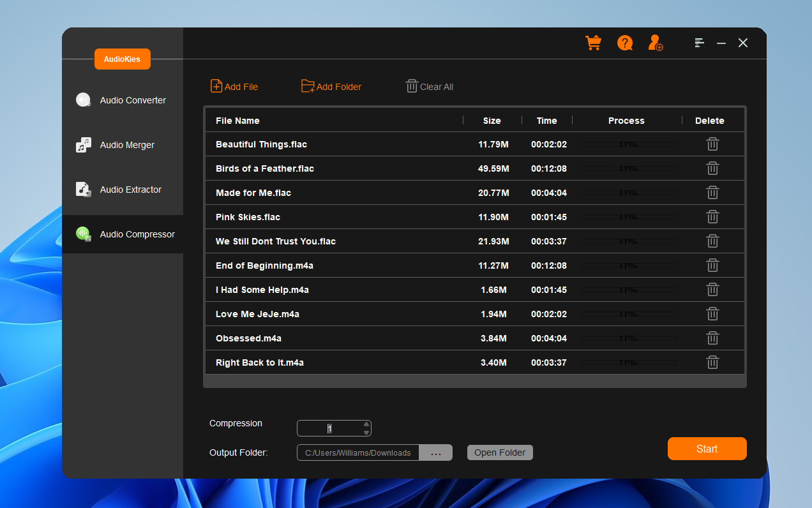Open the shopping cart purchase icon
This screenshot has width=812, height=508.
point(593,43)
